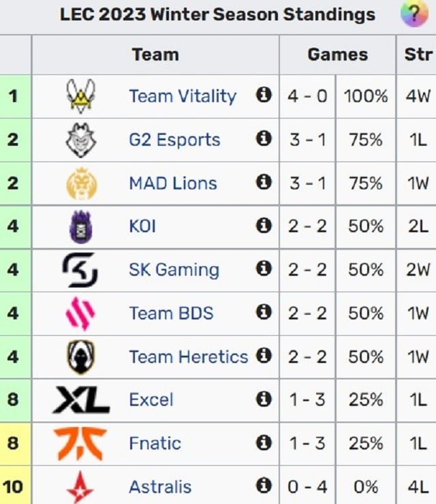Click the G2 Esports samurai logo
Image resolution: width=436 pixels, height=504 pixels.
80,140
